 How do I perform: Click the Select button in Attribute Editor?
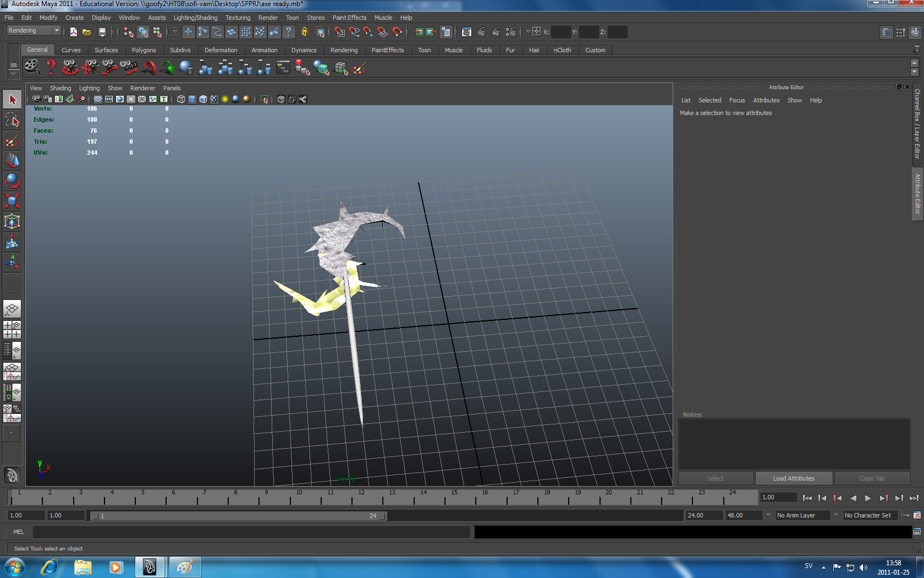[716, 478]
